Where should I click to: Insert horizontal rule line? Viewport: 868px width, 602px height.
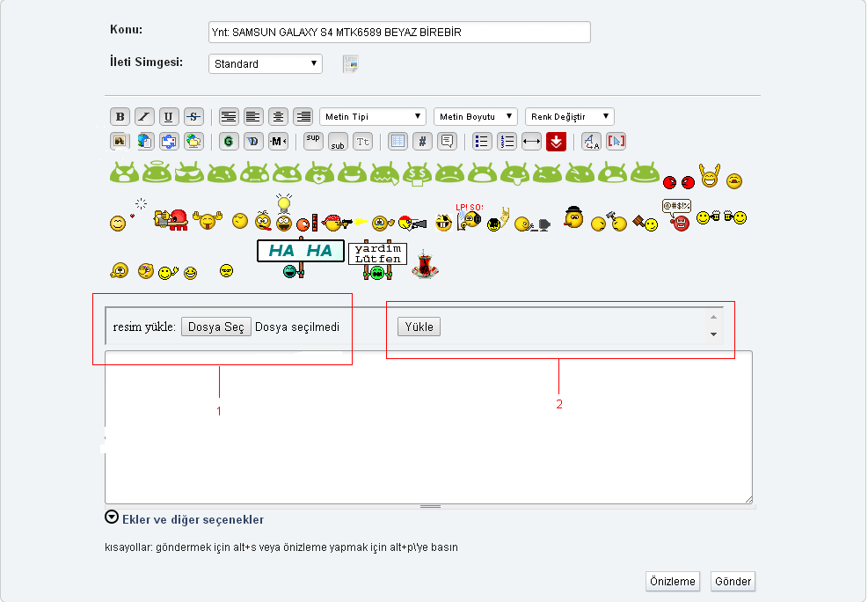[531, 142]
